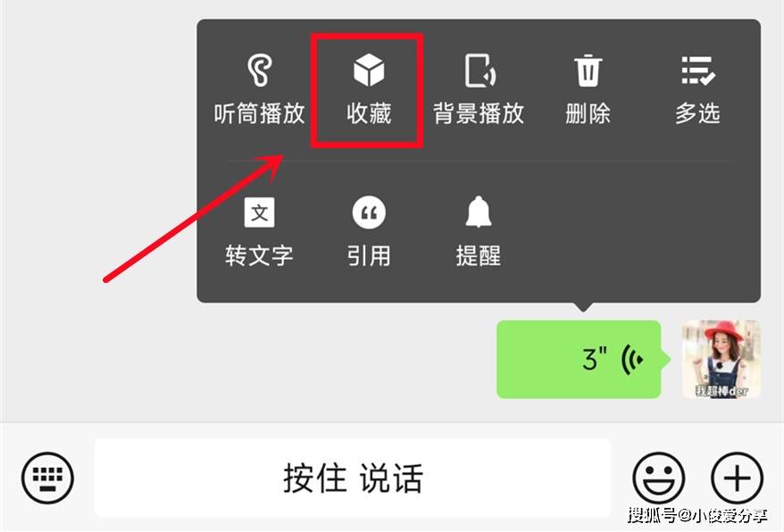784x532 pixels.
Task: Tap the 文 convert-to-text icon
Action: pyautogui.click(x=259, y=212)
